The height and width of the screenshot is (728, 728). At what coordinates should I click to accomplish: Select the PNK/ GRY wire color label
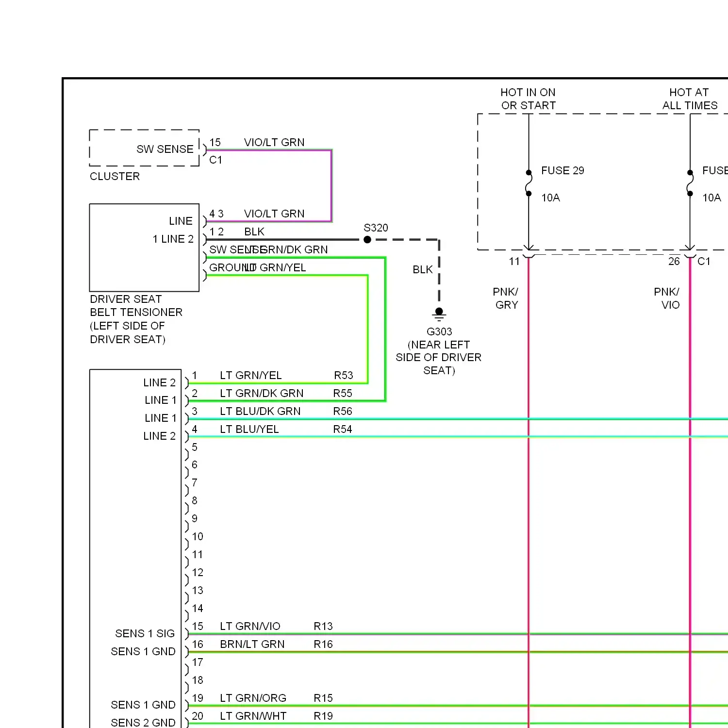(506, 298)
